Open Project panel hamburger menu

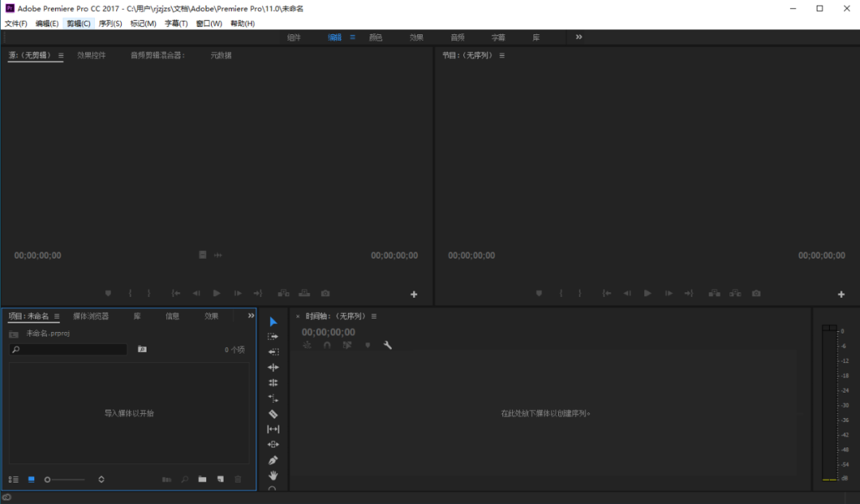(57, 316)
